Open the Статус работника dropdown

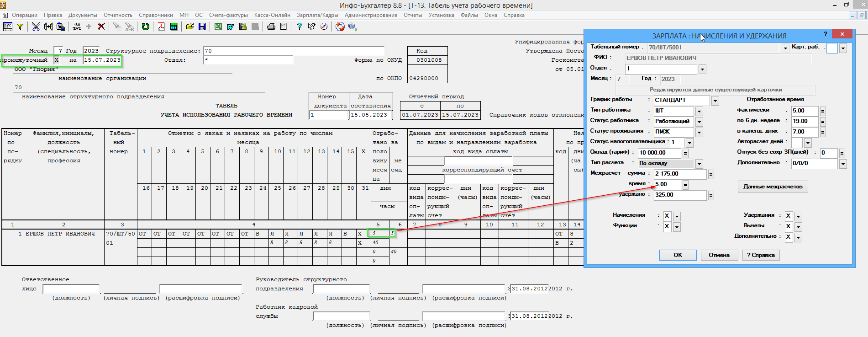pos(699,122)
